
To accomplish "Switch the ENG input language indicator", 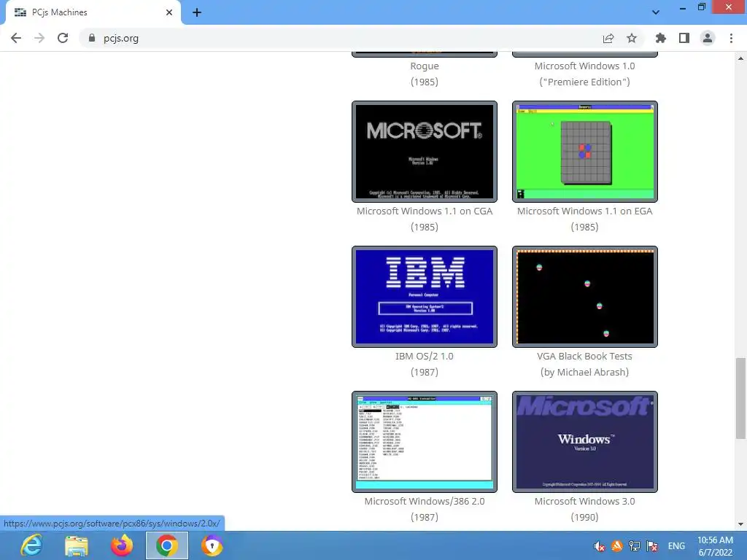I will click(676, 546).
